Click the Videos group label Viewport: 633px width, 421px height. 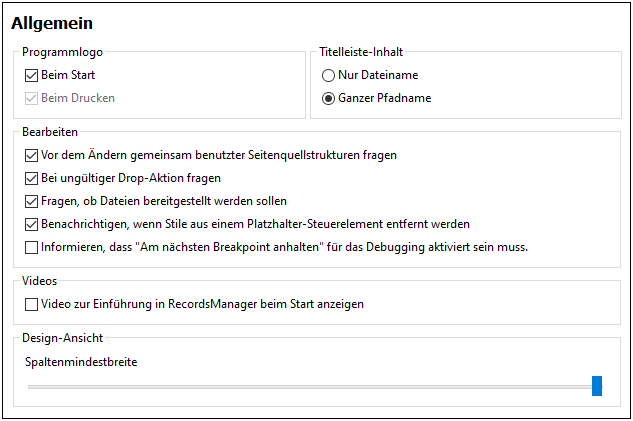tap(39, 281)
